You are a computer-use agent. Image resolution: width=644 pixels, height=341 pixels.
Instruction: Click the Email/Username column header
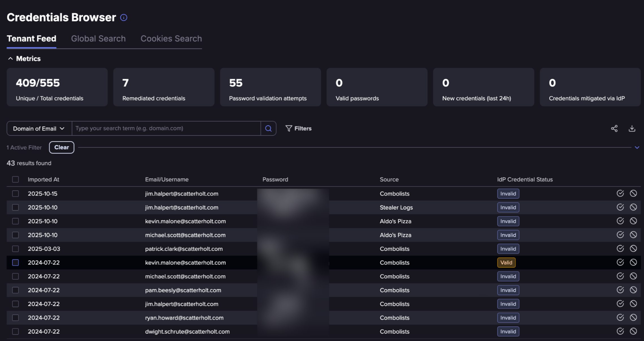167,180
